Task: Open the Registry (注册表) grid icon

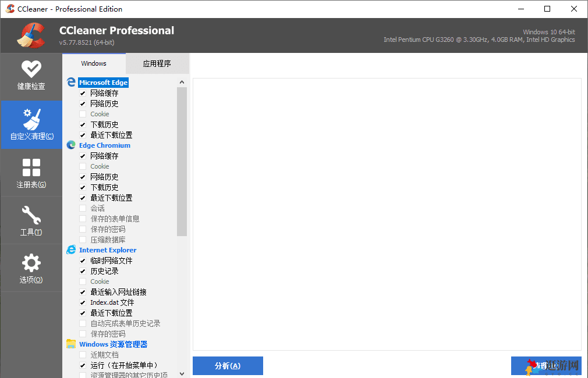Action: (31, 168)
